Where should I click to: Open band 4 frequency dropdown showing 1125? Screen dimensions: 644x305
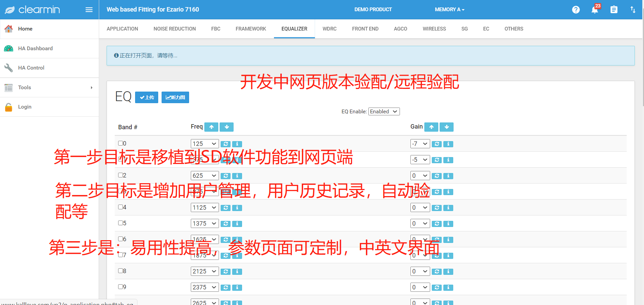pyautogui.click(x=204, y=208)
